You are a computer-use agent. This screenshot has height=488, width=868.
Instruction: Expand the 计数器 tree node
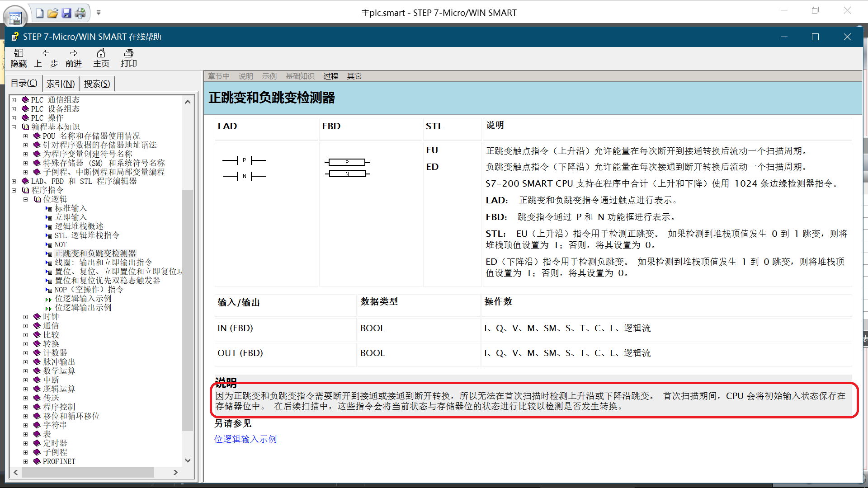pos(26,353)
